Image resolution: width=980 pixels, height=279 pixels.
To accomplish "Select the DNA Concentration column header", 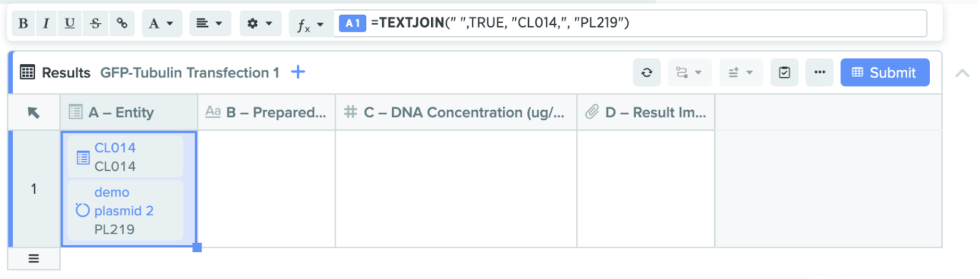I will 456,113.
